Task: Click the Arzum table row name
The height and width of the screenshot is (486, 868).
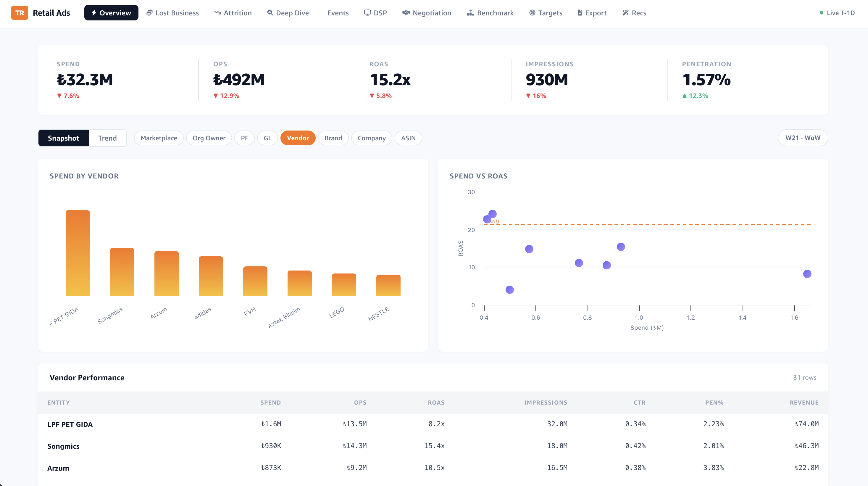Action: (58, 468)
